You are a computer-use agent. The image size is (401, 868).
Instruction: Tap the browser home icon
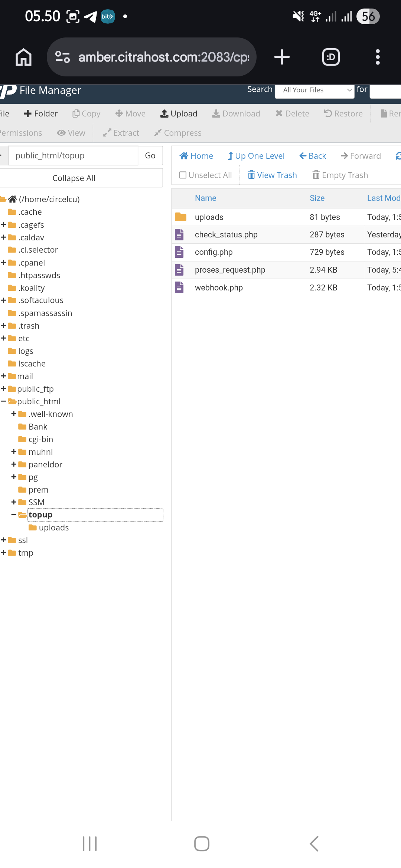coord(23,57)
